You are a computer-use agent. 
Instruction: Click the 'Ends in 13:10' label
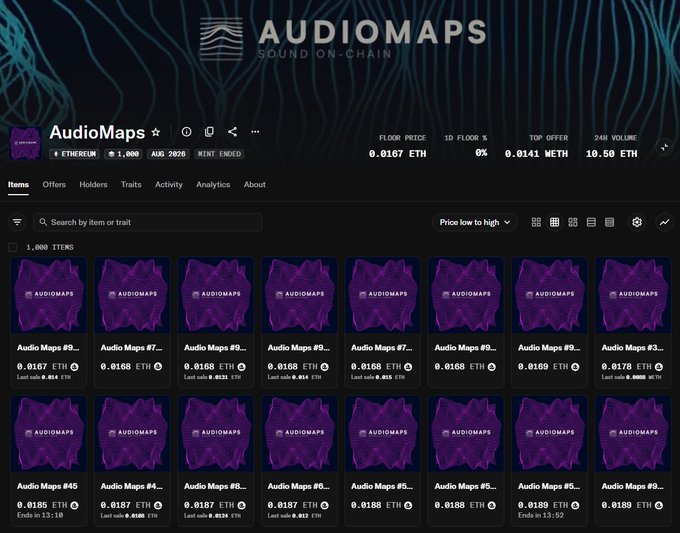tap(40, 515)
